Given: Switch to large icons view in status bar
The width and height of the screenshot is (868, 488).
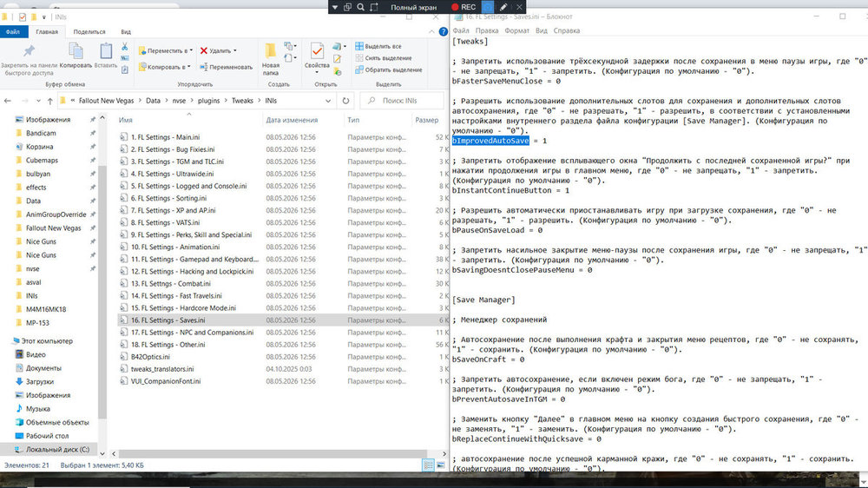Looking at the screenshot, I should (440, 465).
